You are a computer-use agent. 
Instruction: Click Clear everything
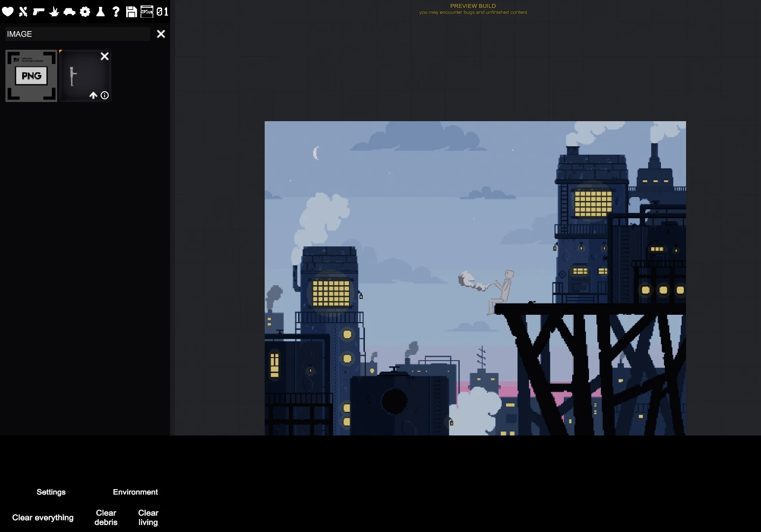click(x=43, y=518)
